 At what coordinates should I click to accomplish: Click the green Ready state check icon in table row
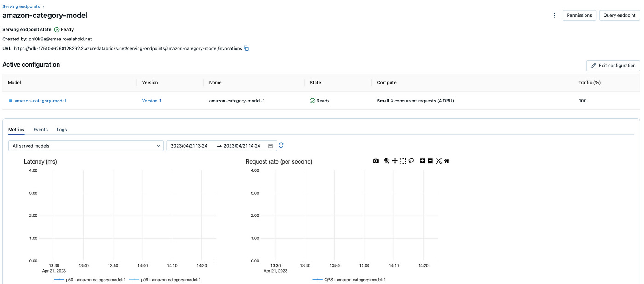point(312,101)
